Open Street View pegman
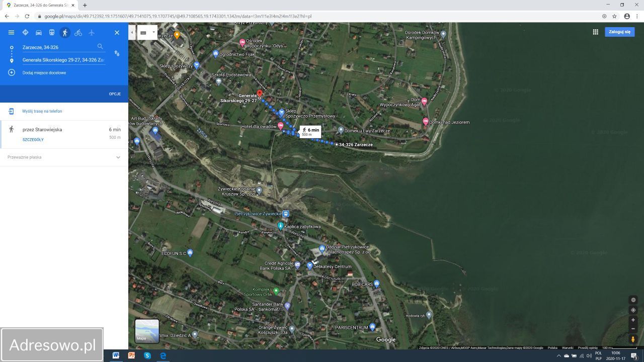Viewport: 644px width, 362px height. pyautogui.click(x=633, y=339)
